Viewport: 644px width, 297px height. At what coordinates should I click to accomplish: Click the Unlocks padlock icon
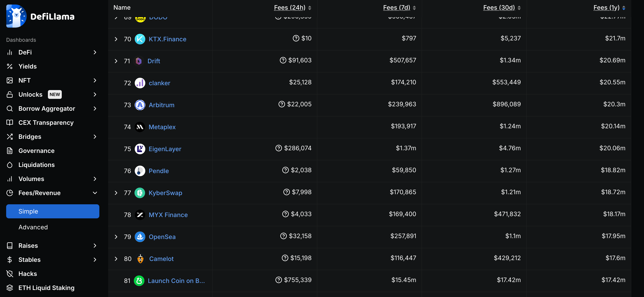[x=10, y=94]
